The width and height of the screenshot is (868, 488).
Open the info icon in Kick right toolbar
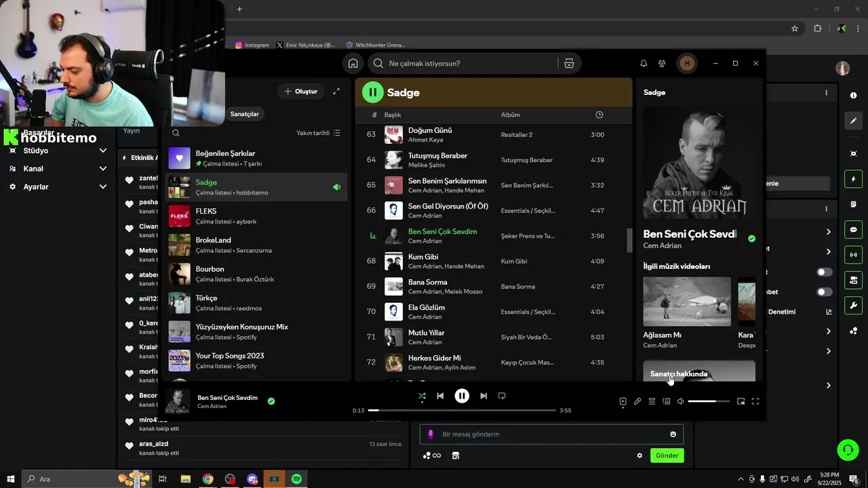click(x=853, y=96)
